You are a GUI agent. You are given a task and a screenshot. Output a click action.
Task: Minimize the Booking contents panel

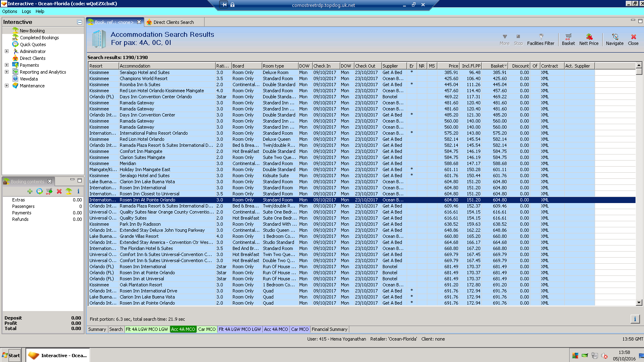tap(72, 180)
